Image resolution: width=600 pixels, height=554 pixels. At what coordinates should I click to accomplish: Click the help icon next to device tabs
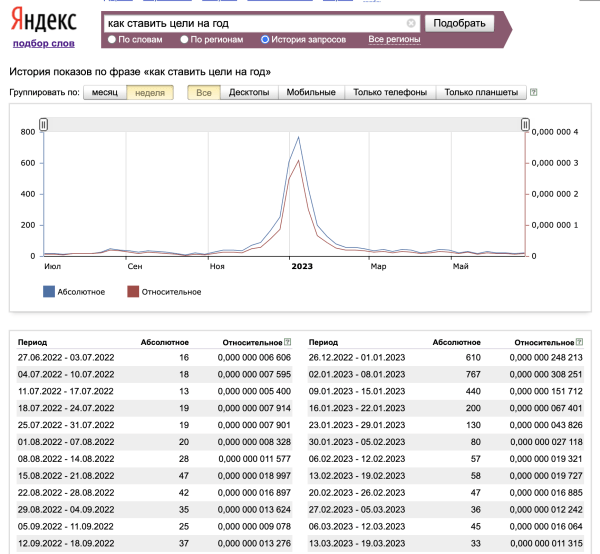[x=534, y=93]
